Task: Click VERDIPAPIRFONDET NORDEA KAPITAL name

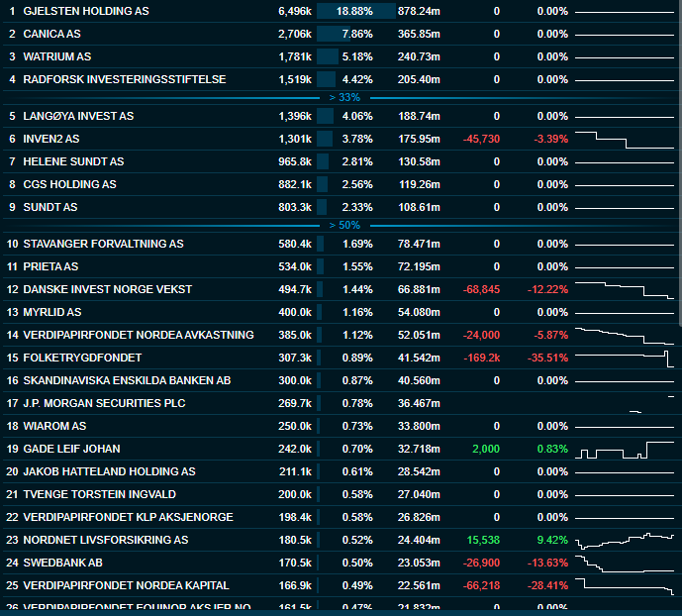Action: (126, 585)
